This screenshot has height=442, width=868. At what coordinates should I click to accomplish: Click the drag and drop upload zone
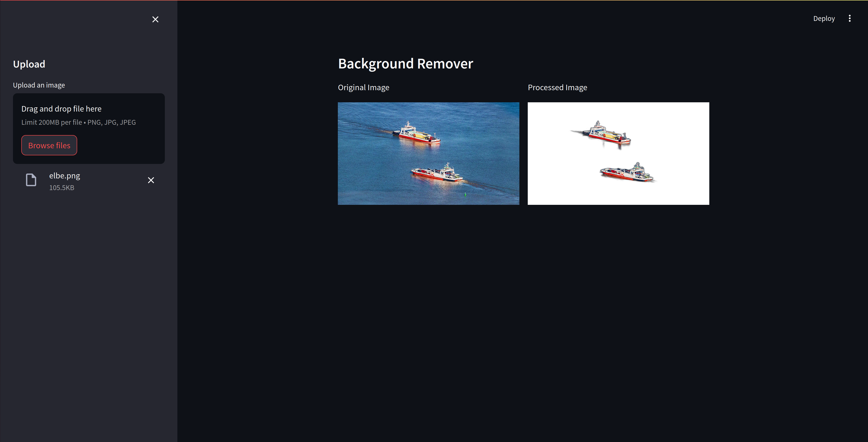click(88, 128)
